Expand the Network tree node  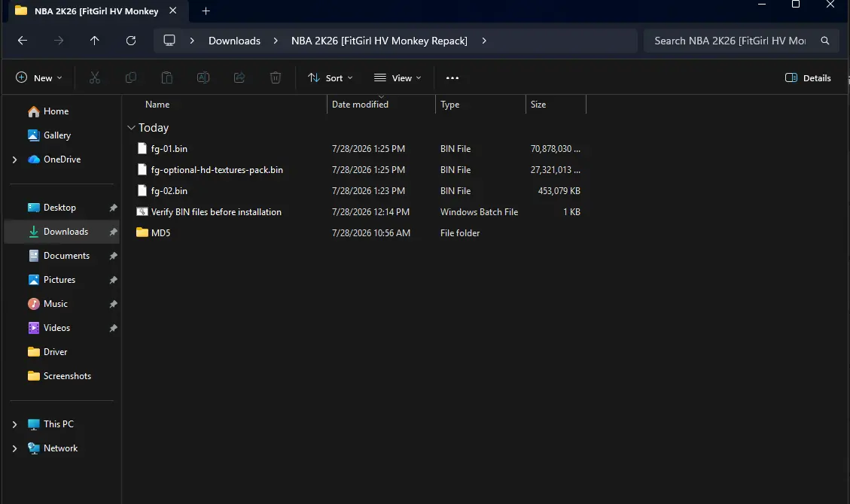tap(14, 448)
